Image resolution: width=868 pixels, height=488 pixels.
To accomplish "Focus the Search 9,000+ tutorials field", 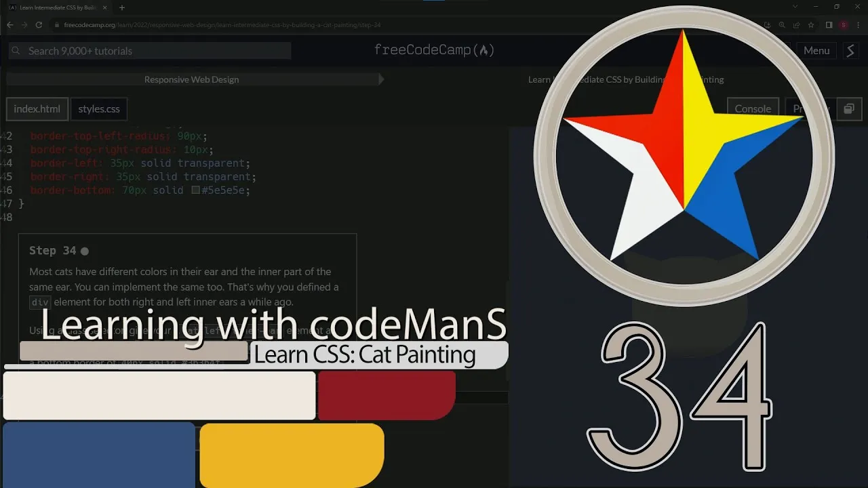I will coord(150,51).
